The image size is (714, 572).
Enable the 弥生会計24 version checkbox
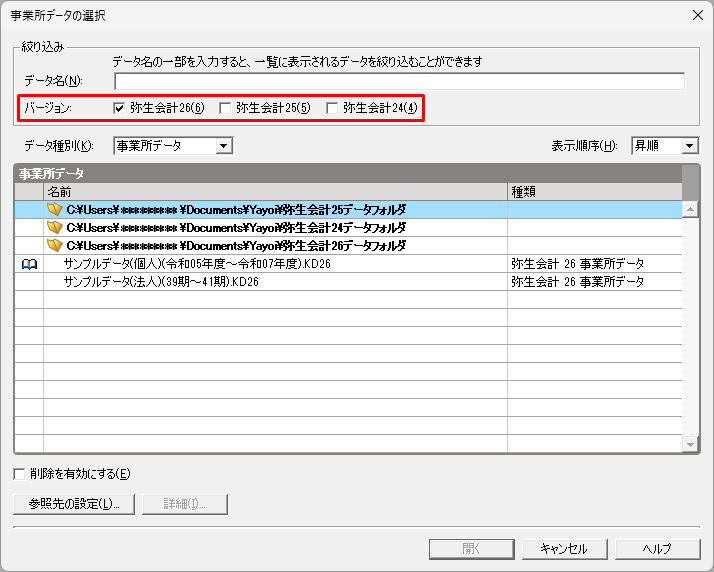(x=332, y=108)
